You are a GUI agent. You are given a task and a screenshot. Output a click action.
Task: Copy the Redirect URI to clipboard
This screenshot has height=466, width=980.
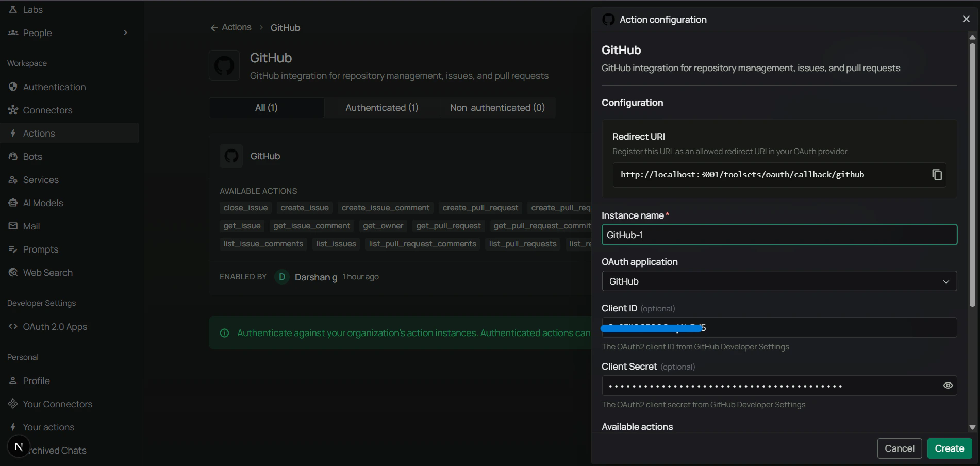(937, 175)
